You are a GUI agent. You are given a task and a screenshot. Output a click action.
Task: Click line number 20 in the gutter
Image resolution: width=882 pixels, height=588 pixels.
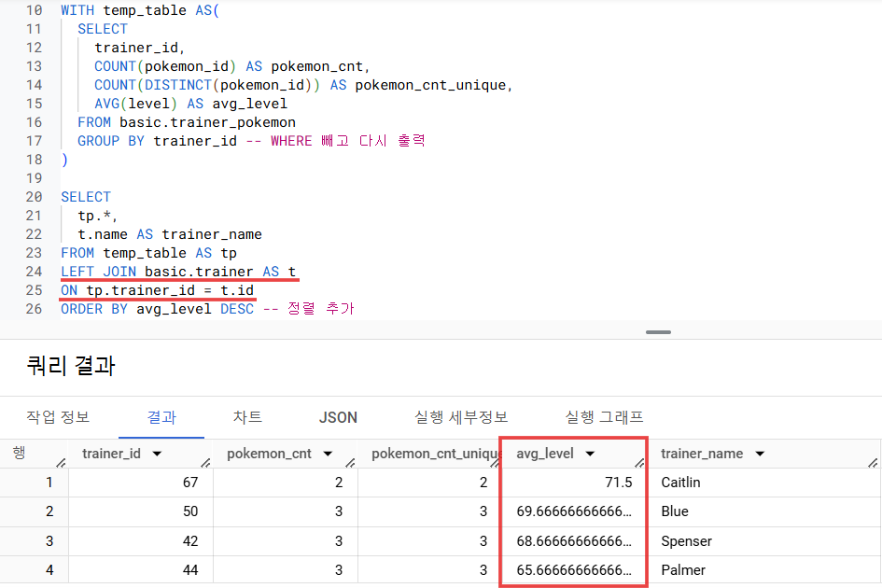tap(34, 196)
